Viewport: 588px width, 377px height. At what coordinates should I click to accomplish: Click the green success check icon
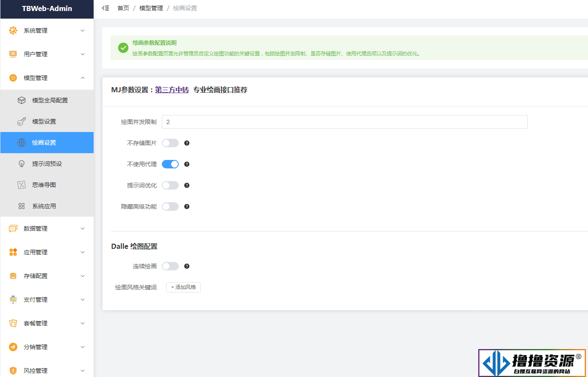pyautogui.click(x=123, y=48)
